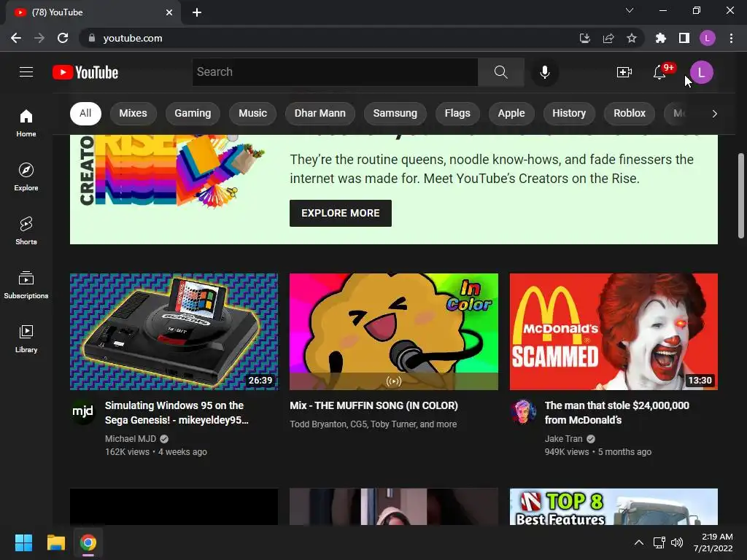Open Subscriptions in sidebar
Screen dimensions: 747x560
click(26, 284)
